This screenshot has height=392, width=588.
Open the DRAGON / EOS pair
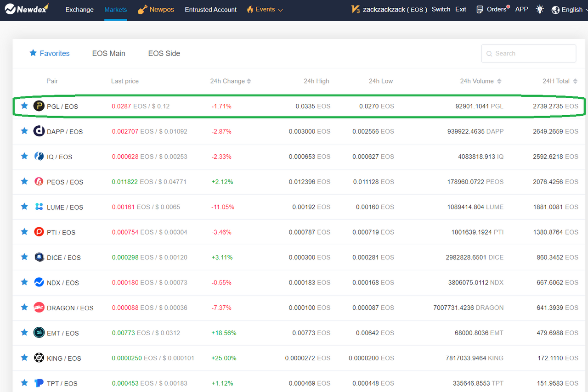pos(70,308)
